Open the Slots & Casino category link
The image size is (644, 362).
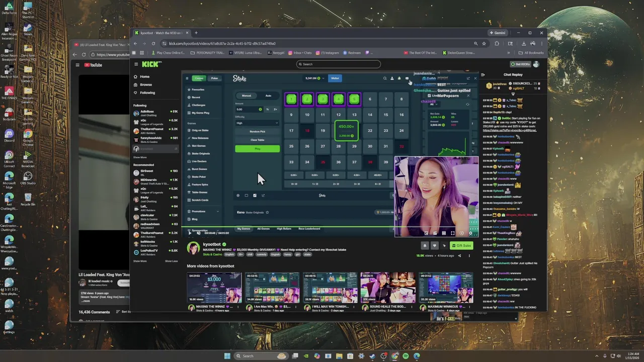213,254
